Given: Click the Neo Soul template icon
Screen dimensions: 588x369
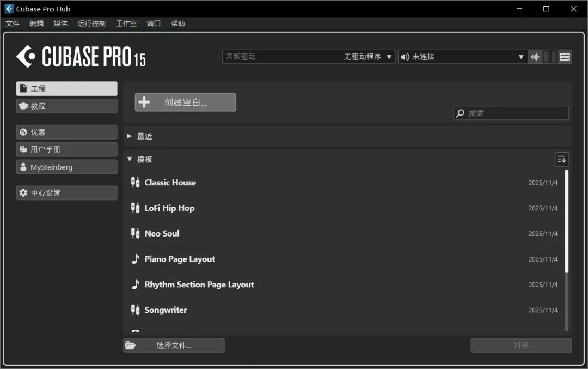Looking at the screenshot, I should click(136, 233).
